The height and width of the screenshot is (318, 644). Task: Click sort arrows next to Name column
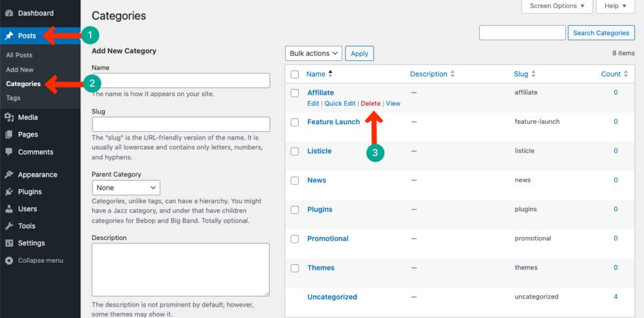pos(331,74)
